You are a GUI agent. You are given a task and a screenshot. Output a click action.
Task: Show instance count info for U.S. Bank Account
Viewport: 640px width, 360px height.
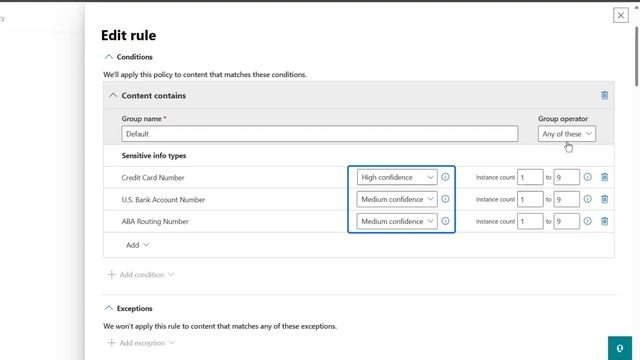(x=587, y=199)
